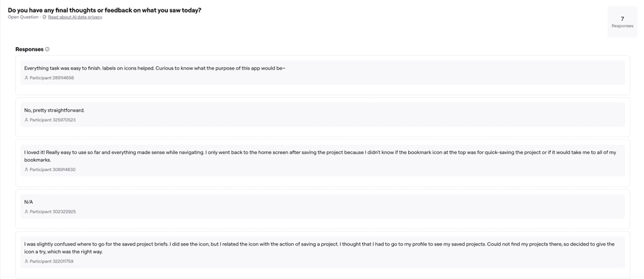Click the "Everything task was easy" response text
The image size is (644, 279).
[x=155, y=68]
